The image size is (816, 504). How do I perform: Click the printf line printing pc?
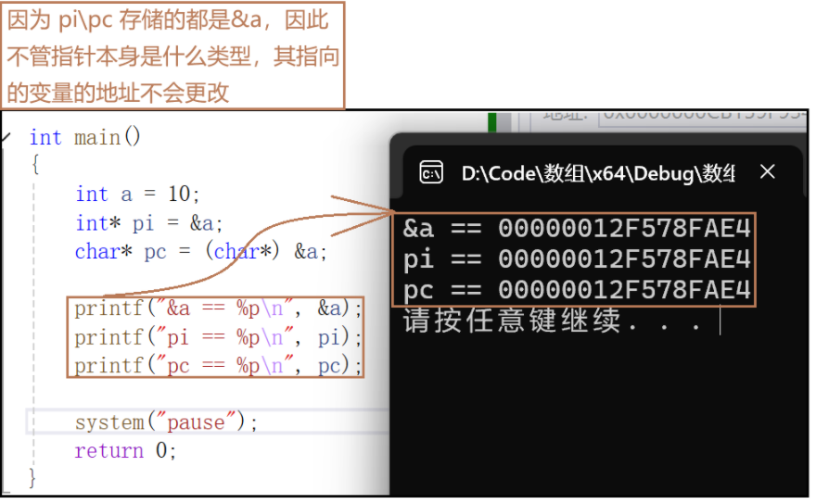click(x=218, y=366)
